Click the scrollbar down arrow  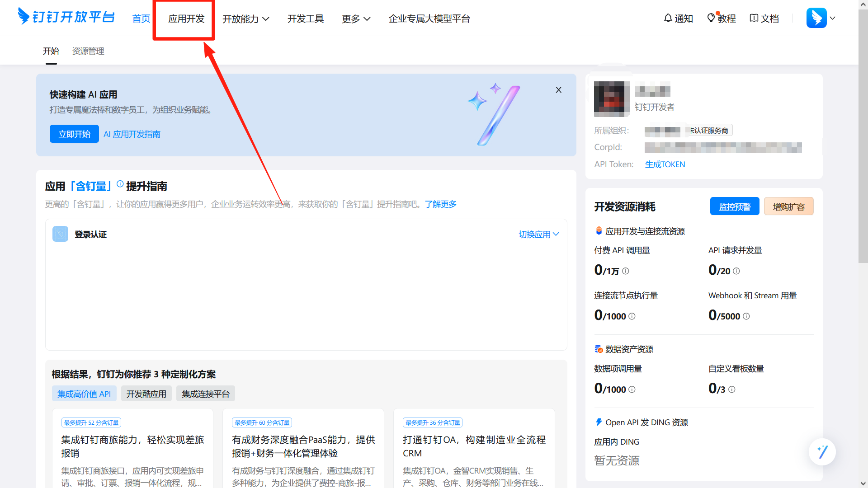pos(863,483)
